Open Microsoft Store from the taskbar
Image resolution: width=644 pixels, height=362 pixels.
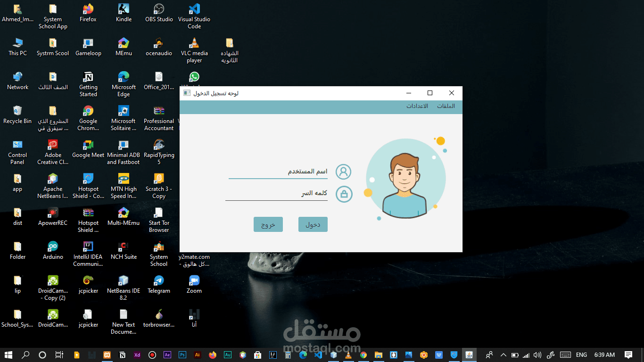(x=258, y=355)
